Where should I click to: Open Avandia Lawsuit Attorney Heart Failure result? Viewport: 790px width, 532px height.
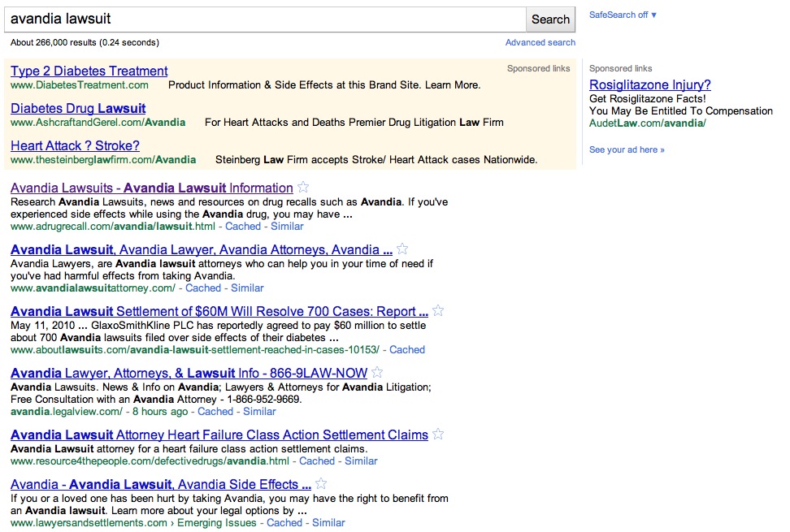tap(219, 435)
